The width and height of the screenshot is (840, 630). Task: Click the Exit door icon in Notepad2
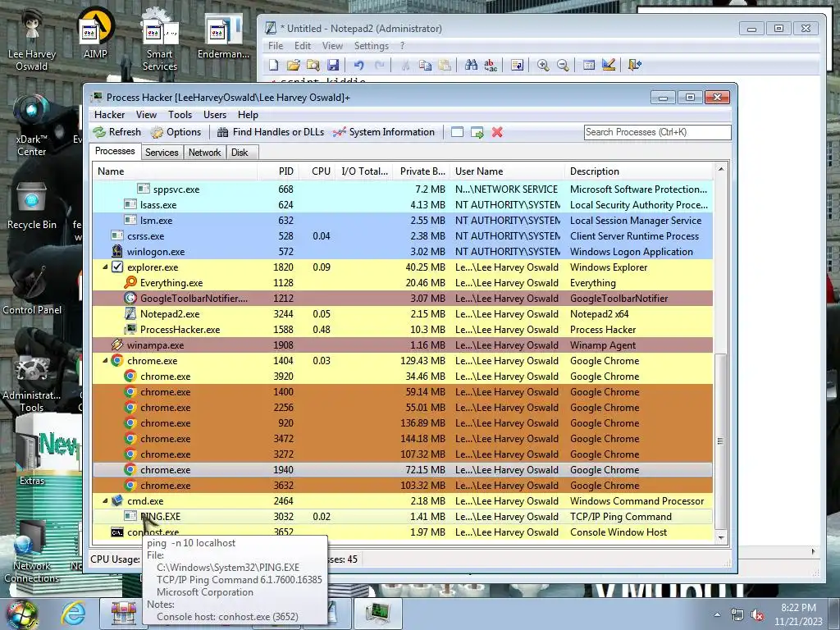pos(635,66)
